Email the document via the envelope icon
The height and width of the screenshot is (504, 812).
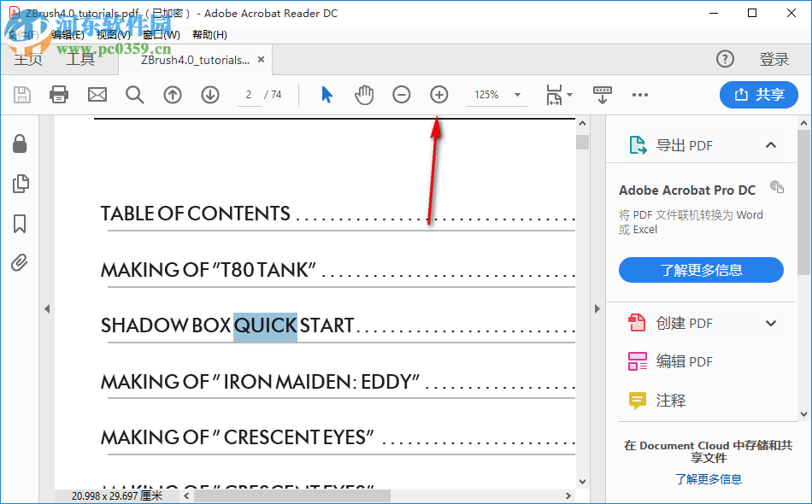coord(97,95)
